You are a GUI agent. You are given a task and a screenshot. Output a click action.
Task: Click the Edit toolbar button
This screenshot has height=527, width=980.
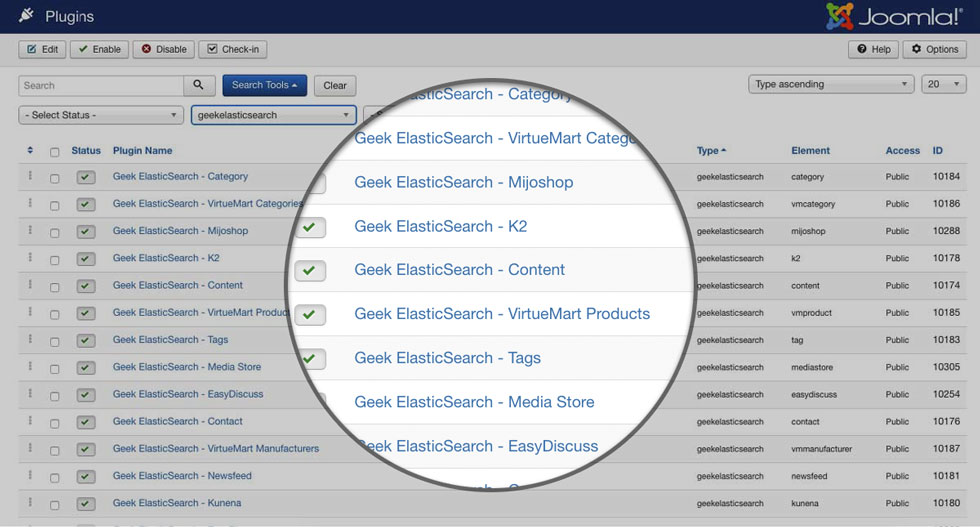[x=42, y=49]
